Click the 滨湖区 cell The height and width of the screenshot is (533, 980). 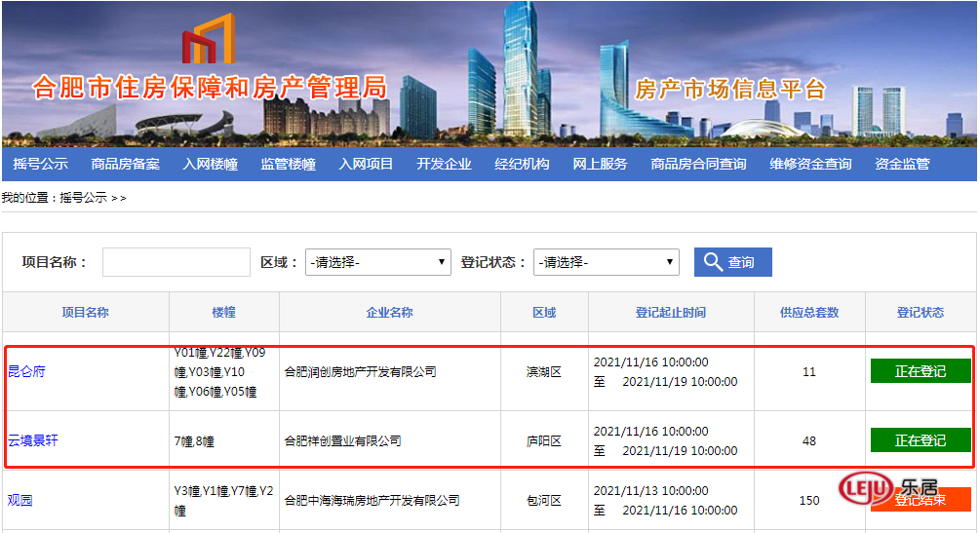click(x=544, y=372)
